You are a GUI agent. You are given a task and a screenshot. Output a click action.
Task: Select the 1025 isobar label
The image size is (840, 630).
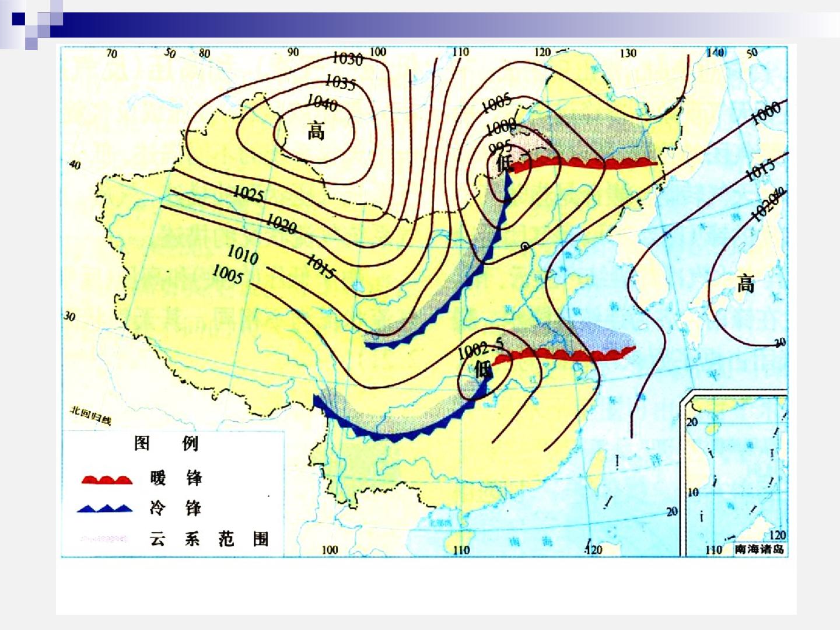click(x=248, y=193)
